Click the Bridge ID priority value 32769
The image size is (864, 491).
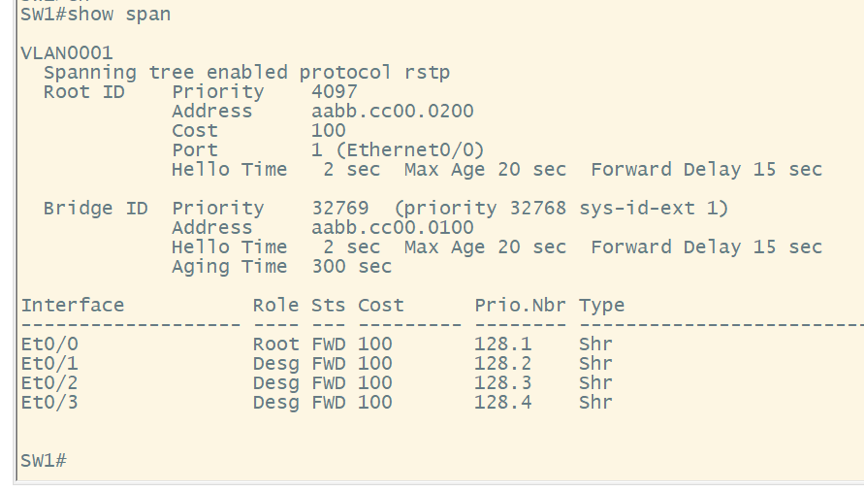click(x=340, y=208)
